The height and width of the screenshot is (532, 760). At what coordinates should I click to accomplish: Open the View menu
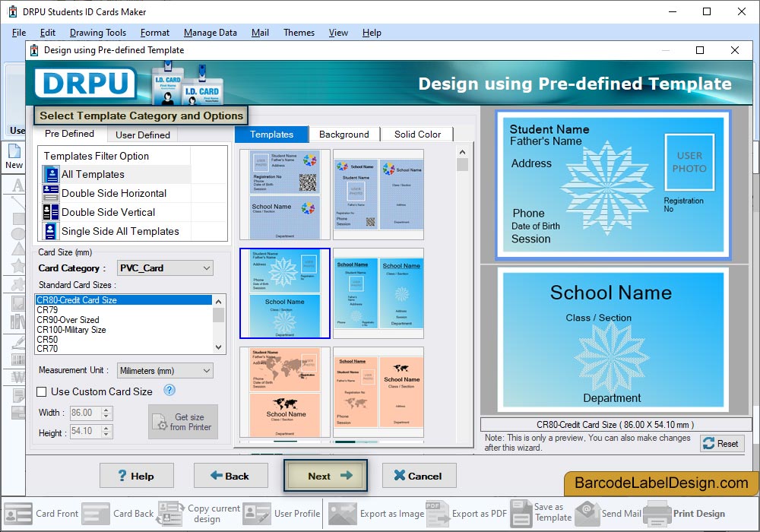(338, 33)
